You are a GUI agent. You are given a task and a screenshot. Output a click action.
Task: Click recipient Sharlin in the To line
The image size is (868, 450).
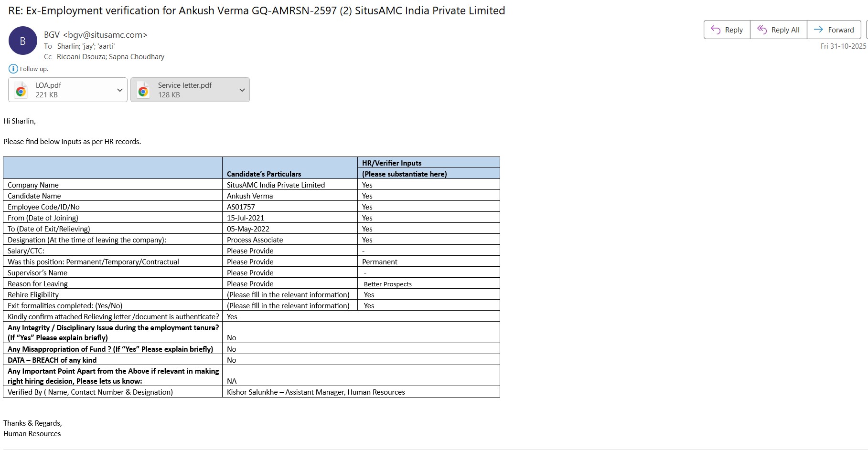click(x=68, y=46)
